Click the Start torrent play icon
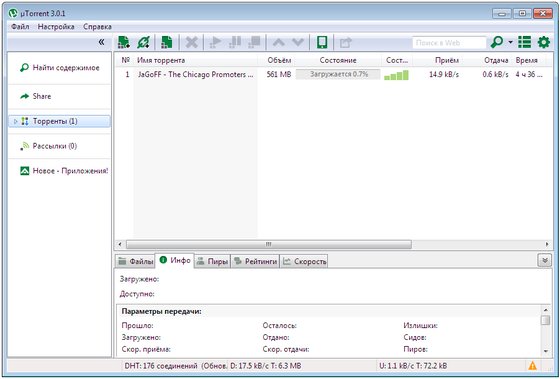The image size is (560, 379). 215,43
